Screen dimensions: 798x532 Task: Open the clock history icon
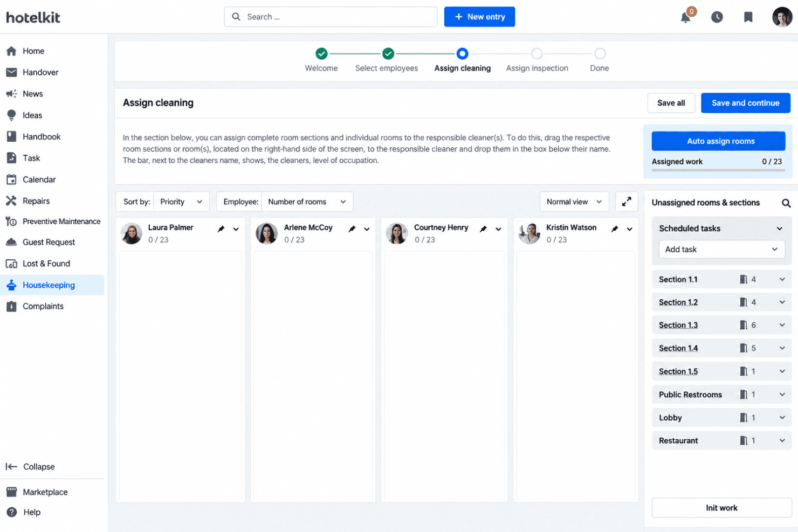click(717, 17)
